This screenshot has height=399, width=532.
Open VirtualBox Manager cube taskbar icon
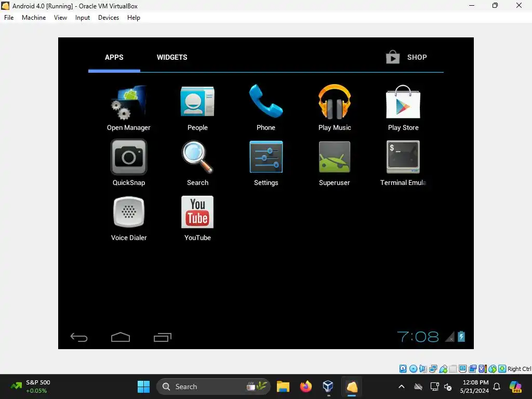(x=328, y=387)
